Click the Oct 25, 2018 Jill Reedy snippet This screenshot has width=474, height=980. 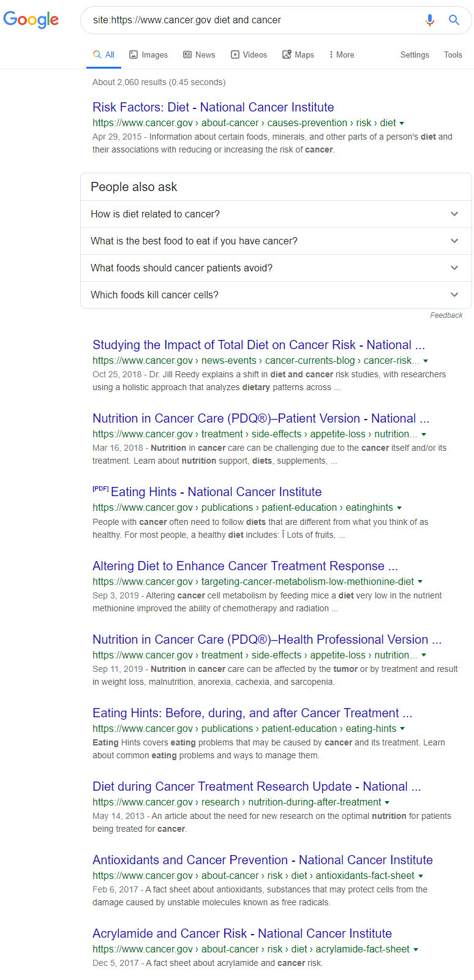tap(269, 380)
